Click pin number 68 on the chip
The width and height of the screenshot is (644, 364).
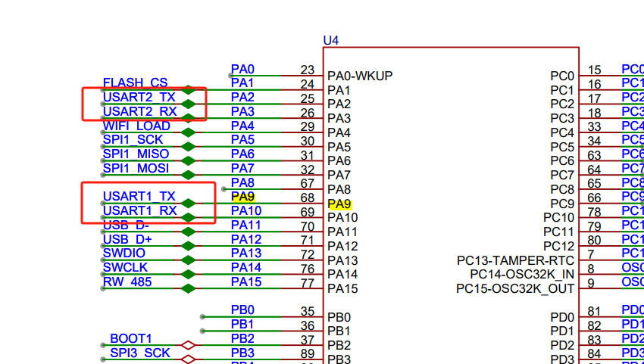pos(307,198)
